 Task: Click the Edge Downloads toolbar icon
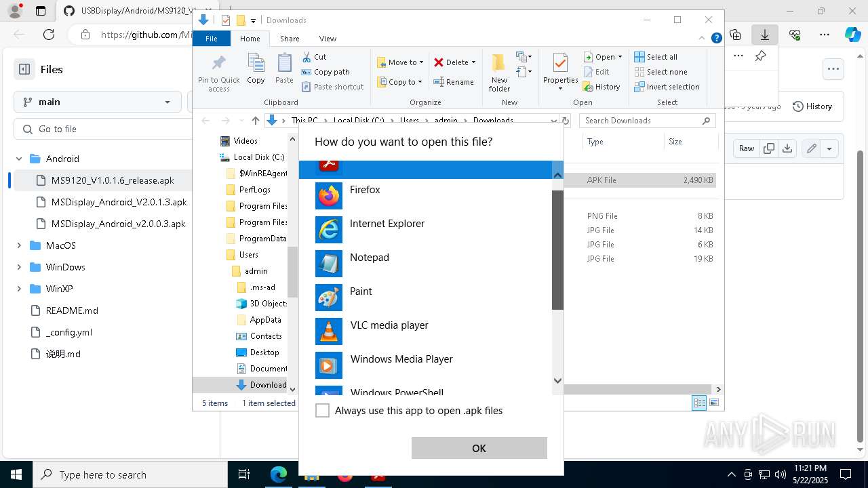pyautogui.click(x=765, y=35)
